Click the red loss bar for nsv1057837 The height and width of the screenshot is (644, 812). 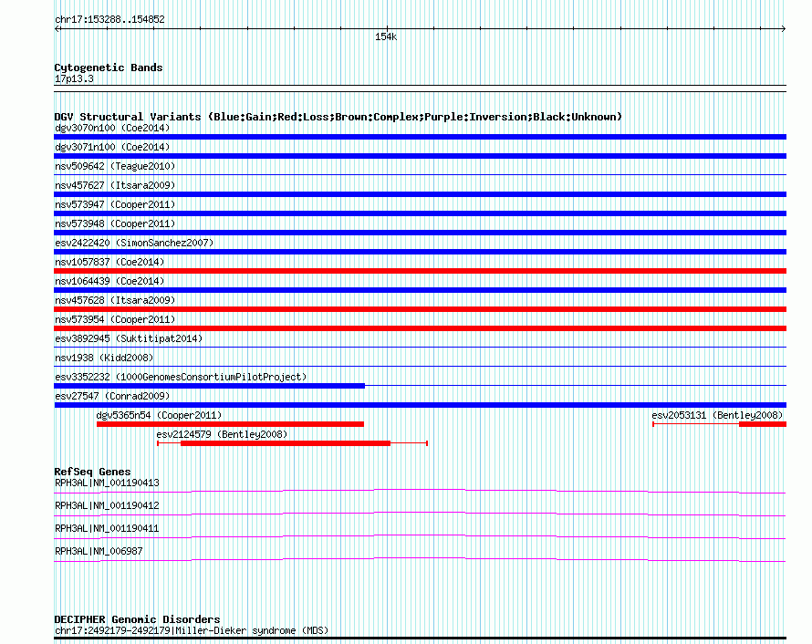[x=420, y=271]
